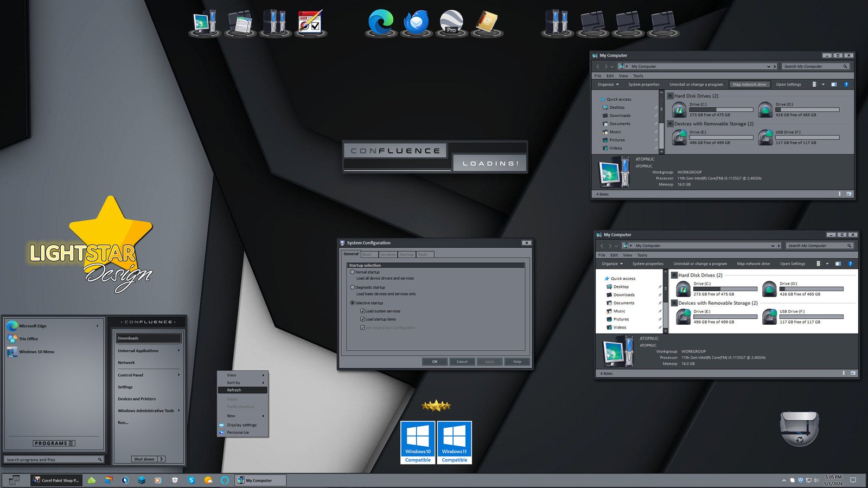Open view options dropdown arrow in gray-pane window
This screenshot has height=488, width=868.
tap(823, 85)
